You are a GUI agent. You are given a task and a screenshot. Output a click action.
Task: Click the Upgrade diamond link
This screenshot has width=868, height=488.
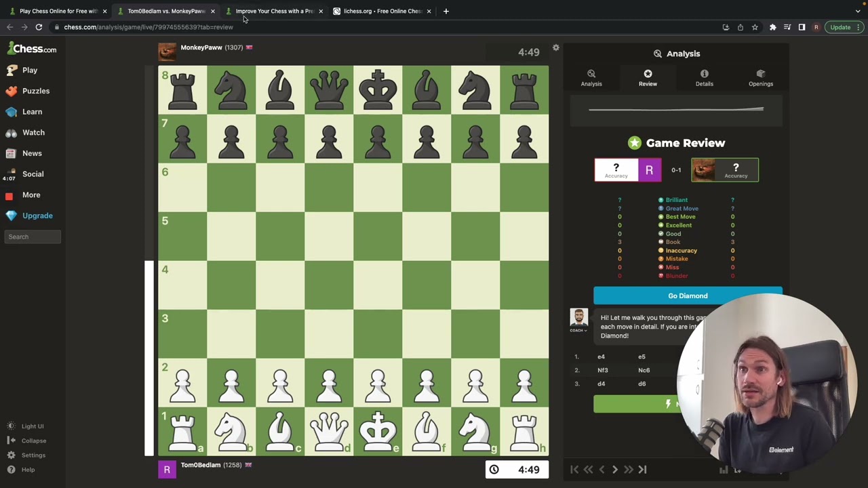click(x=29, y=216)
